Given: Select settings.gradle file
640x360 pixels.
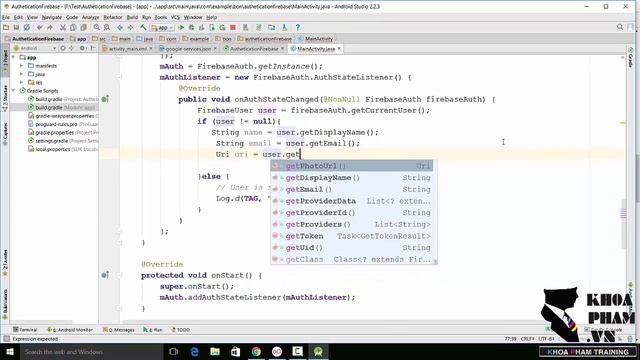Looking at the screenshot, I should pos(63,141).
